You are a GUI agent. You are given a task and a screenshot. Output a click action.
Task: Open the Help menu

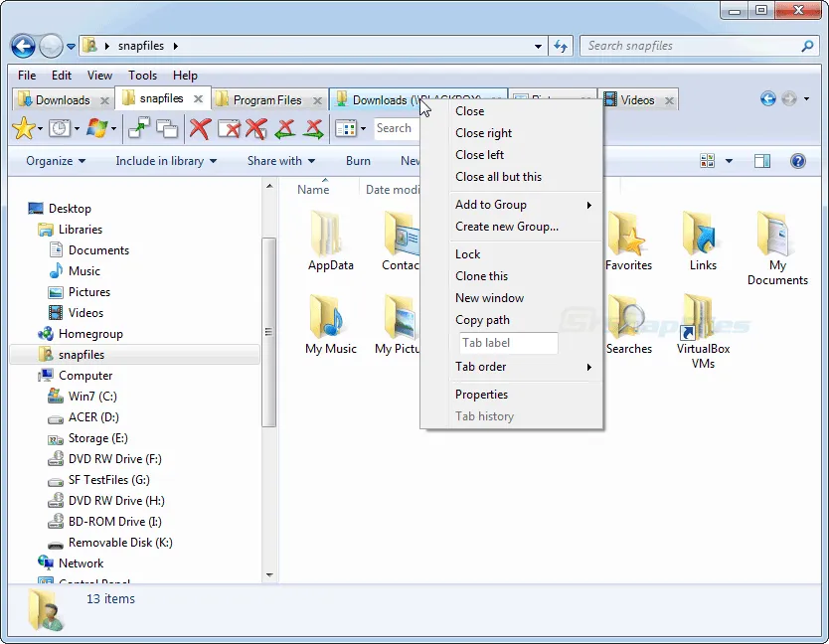pyautogui.click(x=185, y=76)
